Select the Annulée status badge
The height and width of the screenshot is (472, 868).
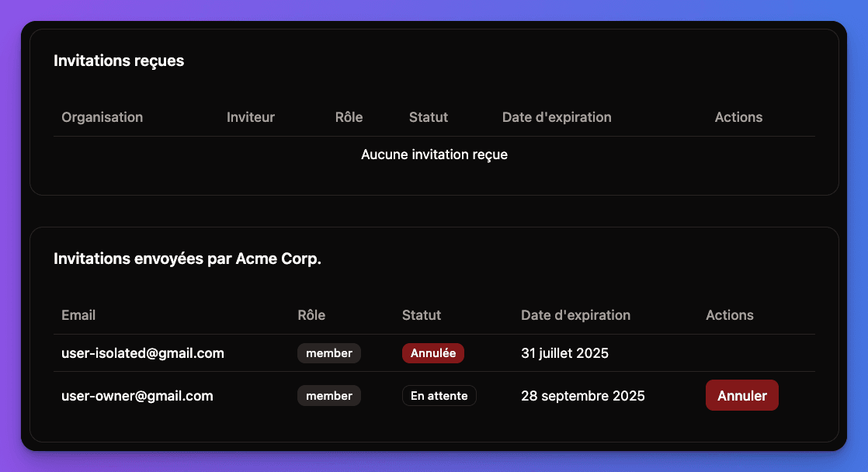[432, 352]
